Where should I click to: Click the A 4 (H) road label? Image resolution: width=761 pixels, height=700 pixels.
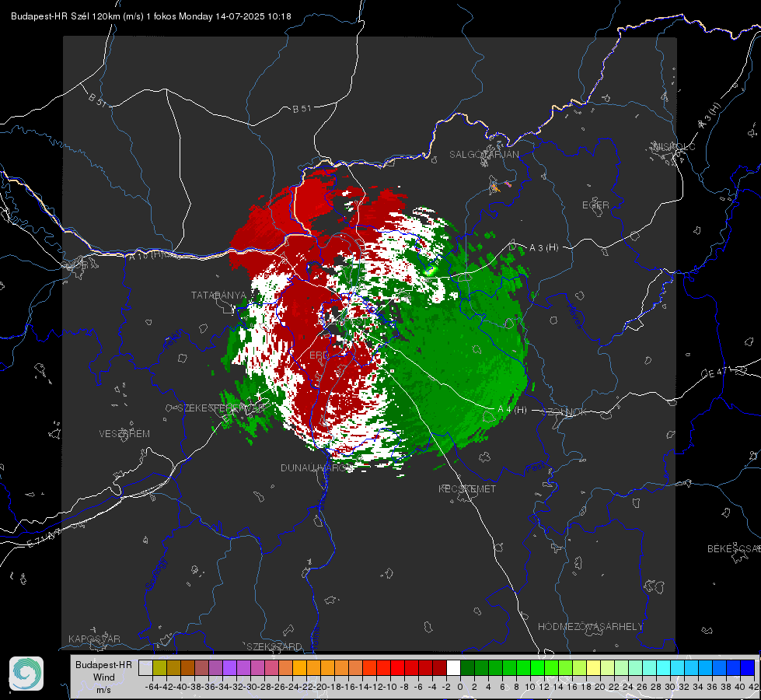tap(512, 410)
